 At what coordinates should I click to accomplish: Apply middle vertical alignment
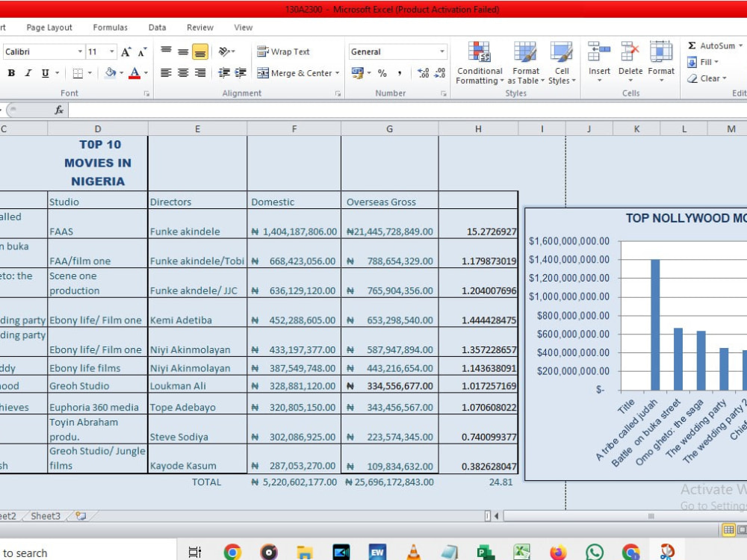point(183,51)
